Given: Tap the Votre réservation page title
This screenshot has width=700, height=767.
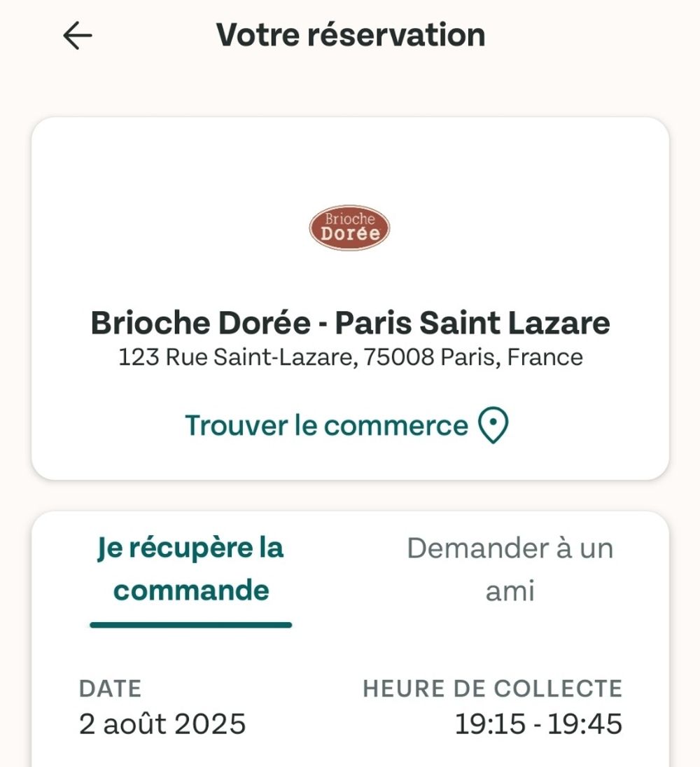Looking at the screenshot, I should point(351,35).
